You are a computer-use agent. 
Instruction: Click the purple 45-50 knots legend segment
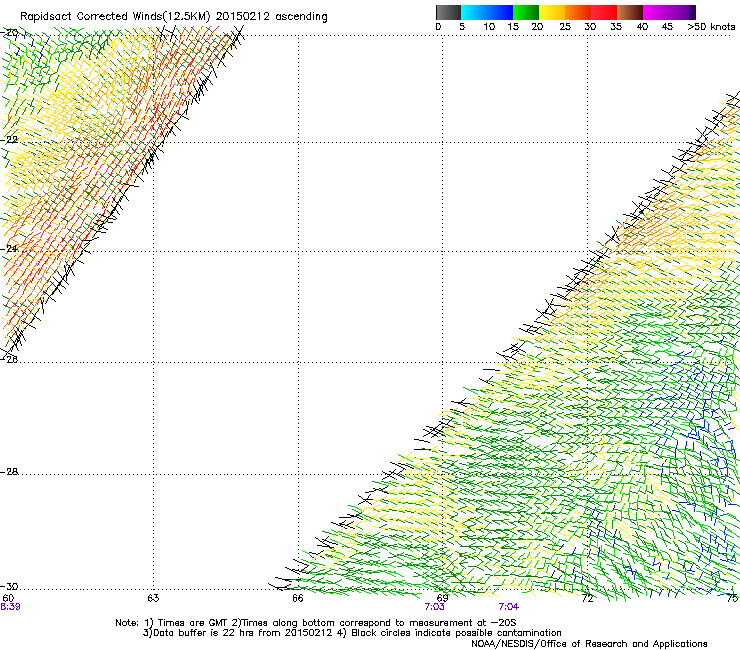pos(682,12)
